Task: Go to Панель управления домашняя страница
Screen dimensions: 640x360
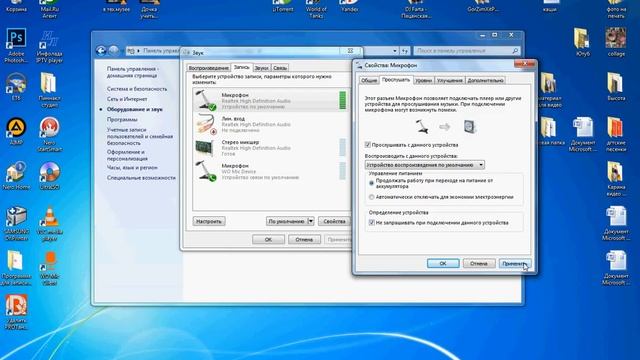Action: tap(133, 72)
